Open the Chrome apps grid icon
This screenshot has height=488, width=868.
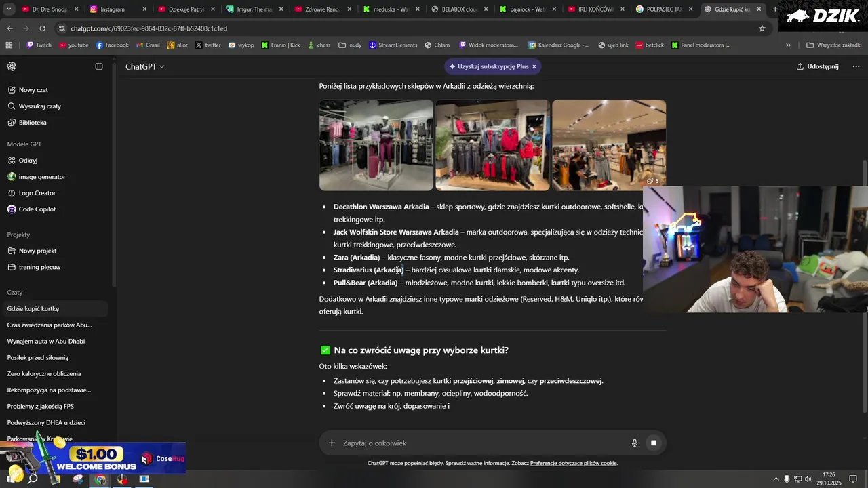pyautogui.click(x=9, y=45)
